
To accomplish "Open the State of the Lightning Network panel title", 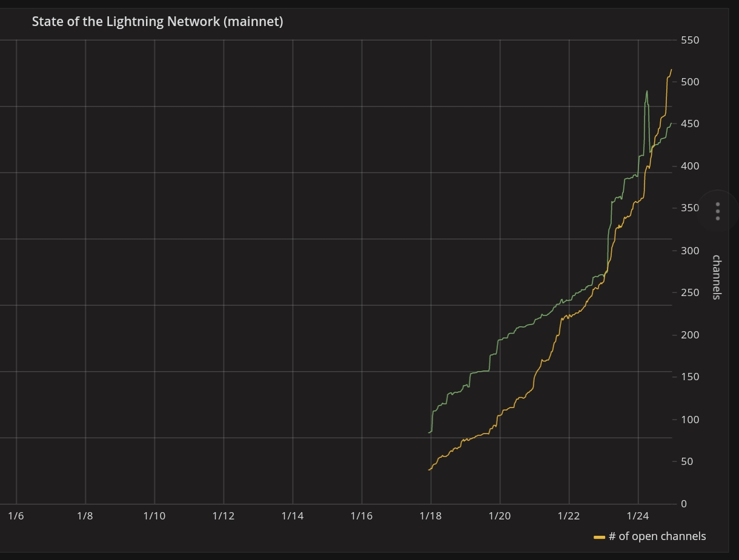I will tap(157, 22).
